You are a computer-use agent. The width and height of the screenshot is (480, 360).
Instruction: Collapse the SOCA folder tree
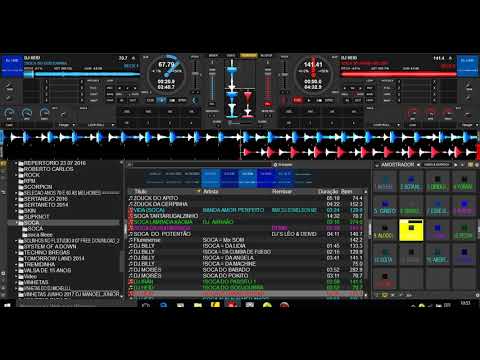[16, 223]
